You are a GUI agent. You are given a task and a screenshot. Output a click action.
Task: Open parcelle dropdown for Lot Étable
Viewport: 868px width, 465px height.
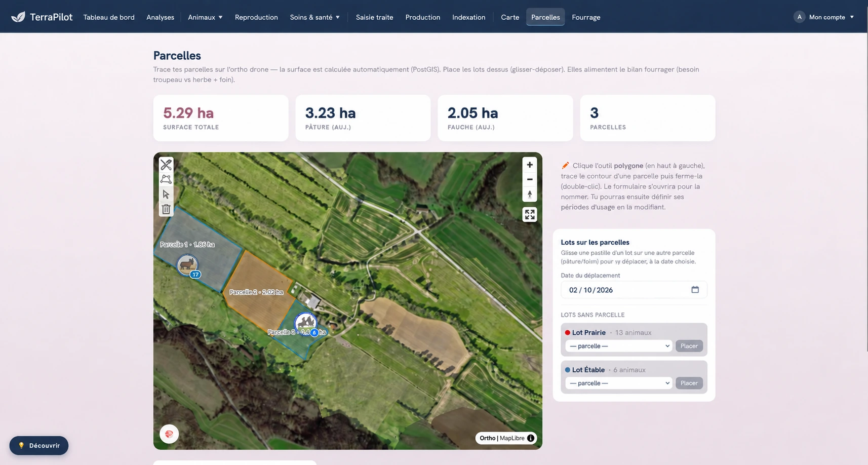click(x=619, y=383)
